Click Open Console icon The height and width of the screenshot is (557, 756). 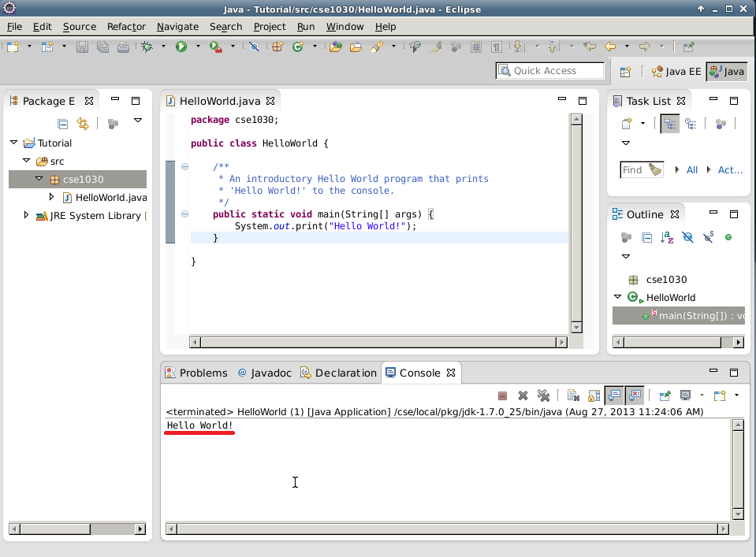tap(720, 395)
